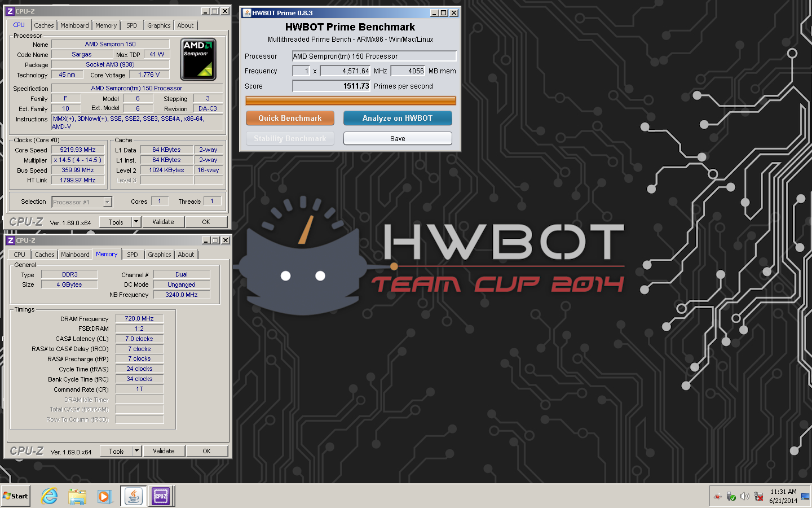Click the Revision value DA-C3
The image size is (812, 508).
[x=208, y=108]
